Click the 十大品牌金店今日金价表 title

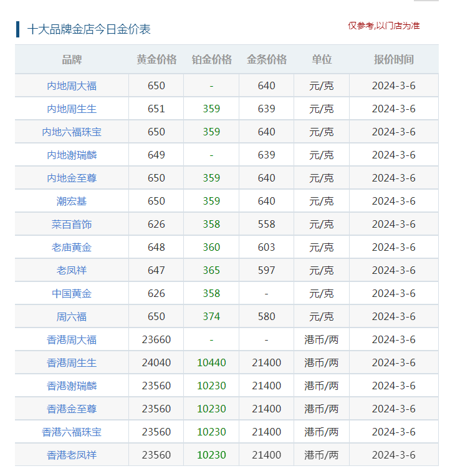tap(89, 29)
